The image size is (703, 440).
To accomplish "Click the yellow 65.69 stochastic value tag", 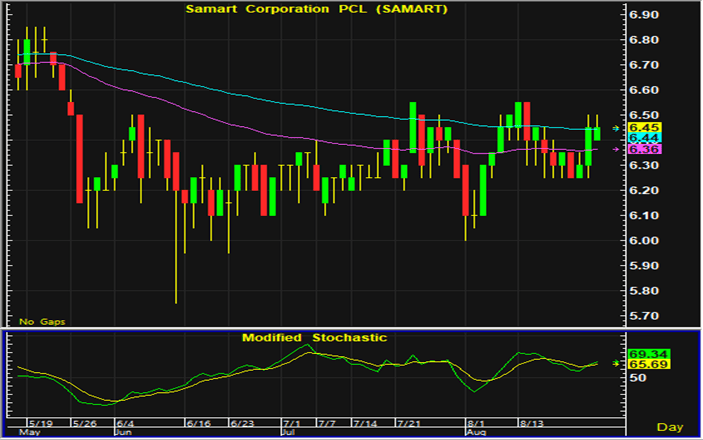I will pyautogui.click(x=641, y=365).
